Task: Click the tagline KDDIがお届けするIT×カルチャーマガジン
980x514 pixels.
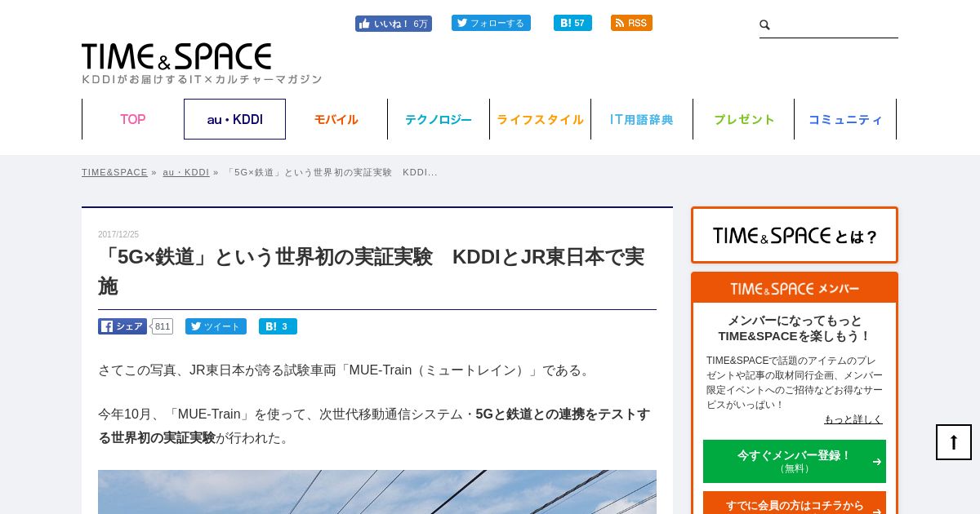Action: click(x=202, y=79)
